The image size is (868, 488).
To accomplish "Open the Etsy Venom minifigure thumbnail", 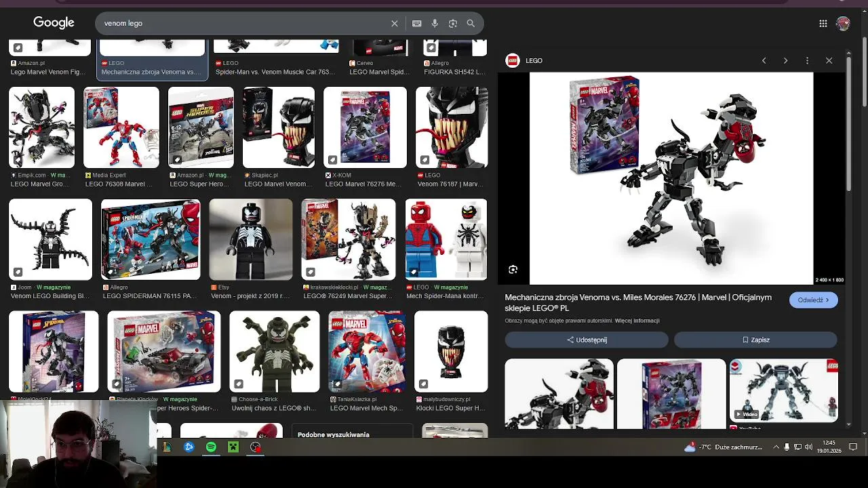I will (x=251, y=239).
